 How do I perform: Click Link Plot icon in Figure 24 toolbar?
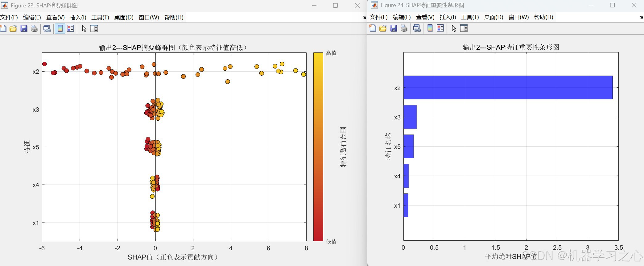[x=417, y=28]
